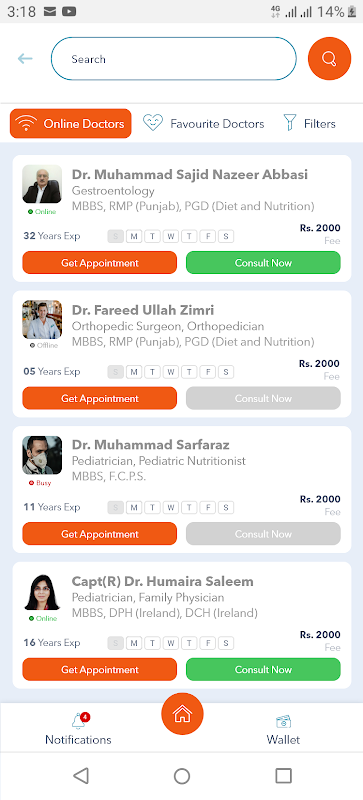Image resolution: width=363 pixels, height=800 pixels.
Task: Open Dr. Humaira Saleem's profile photo
Action: pos(42,591)
